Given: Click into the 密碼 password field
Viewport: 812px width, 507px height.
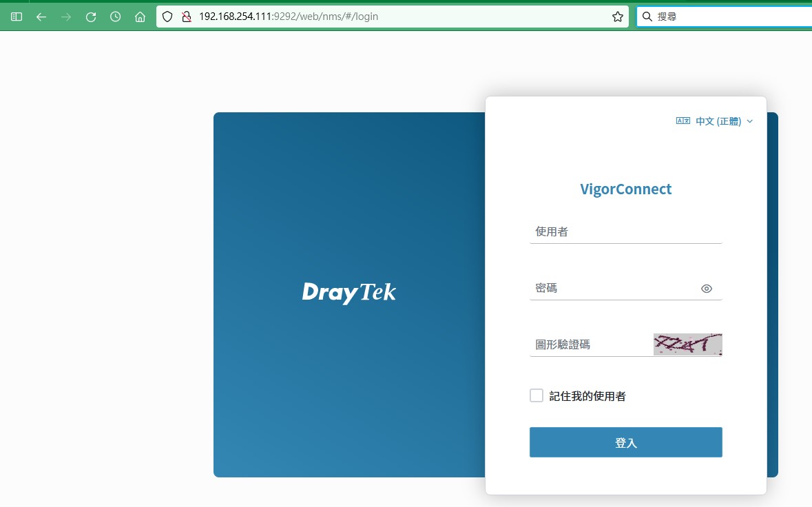Looking at the screenshot, I should coord(613,289).
